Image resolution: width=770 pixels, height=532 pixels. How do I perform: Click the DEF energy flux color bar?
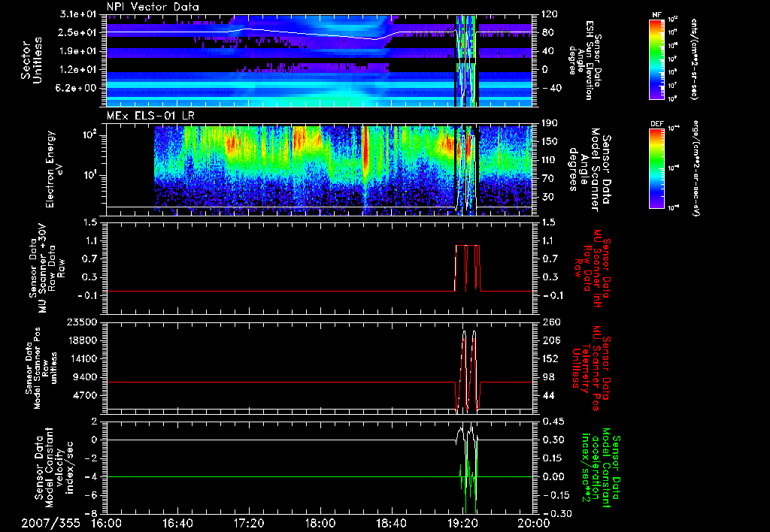(656, 168)
